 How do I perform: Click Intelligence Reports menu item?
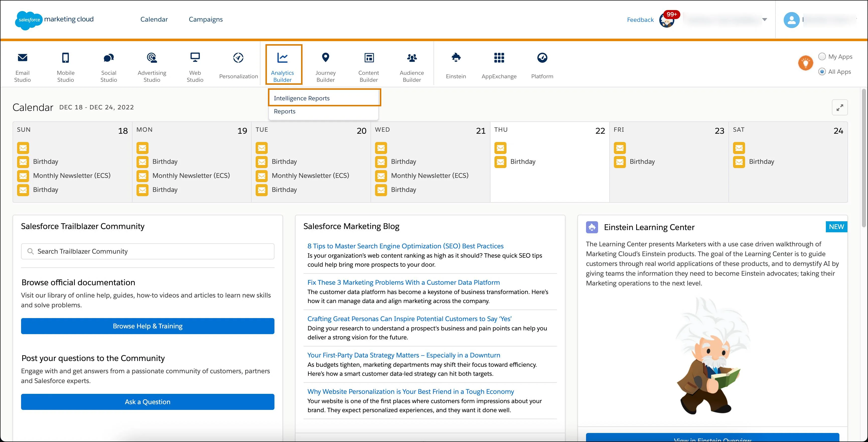[324, 98]
